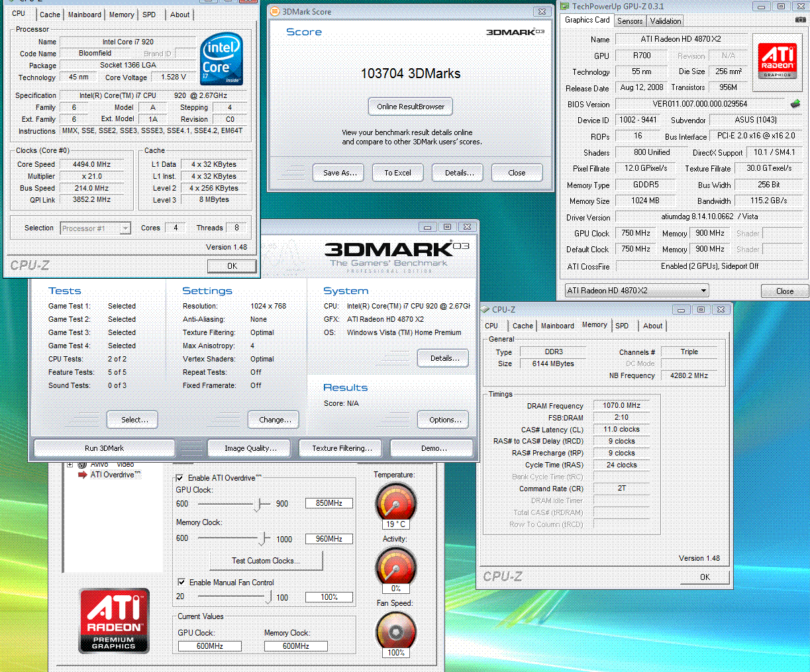Screen dimensions: 810x672
Task: Close the 3DMark Score dialog with its X
Action: [x=542, y=11]
